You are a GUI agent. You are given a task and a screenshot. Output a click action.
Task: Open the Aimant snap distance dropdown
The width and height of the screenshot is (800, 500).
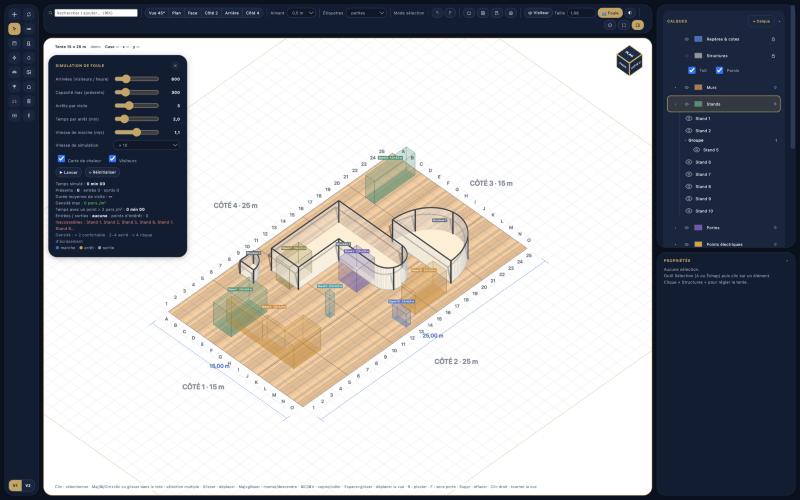[x=302, y=13]
